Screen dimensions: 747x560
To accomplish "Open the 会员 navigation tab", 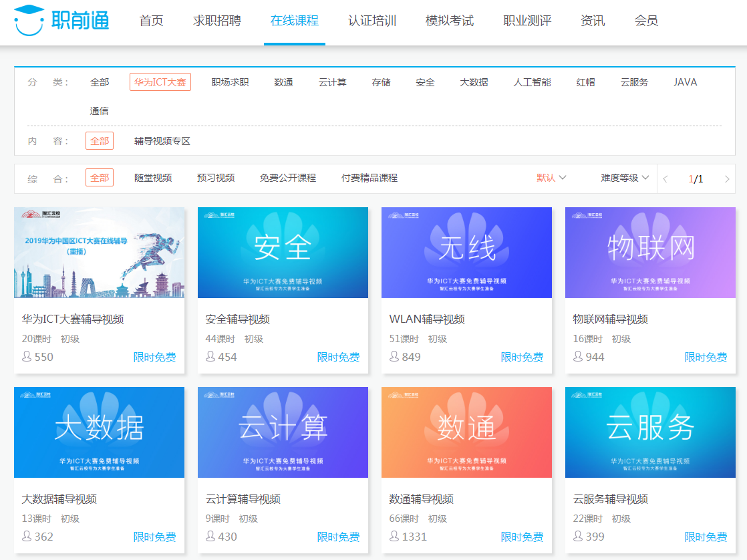I will 647,21.
